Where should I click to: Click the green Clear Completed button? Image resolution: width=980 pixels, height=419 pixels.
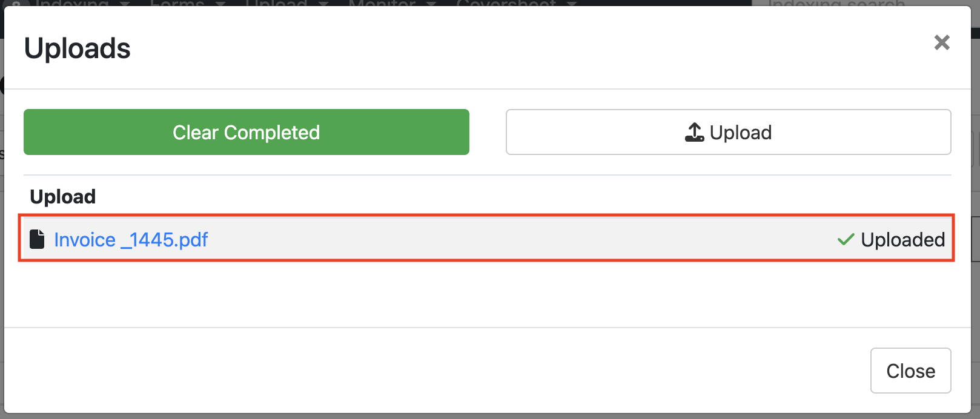pos(246,132)
